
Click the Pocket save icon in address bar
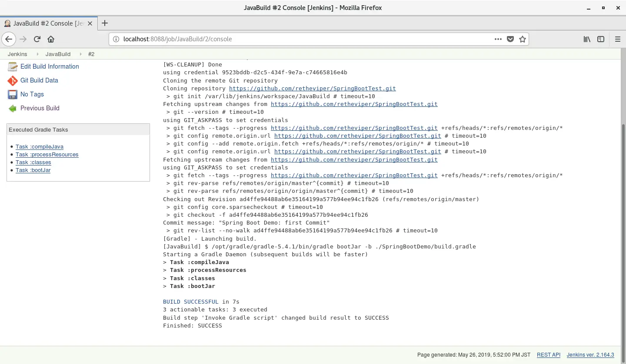tap(510, 39)
